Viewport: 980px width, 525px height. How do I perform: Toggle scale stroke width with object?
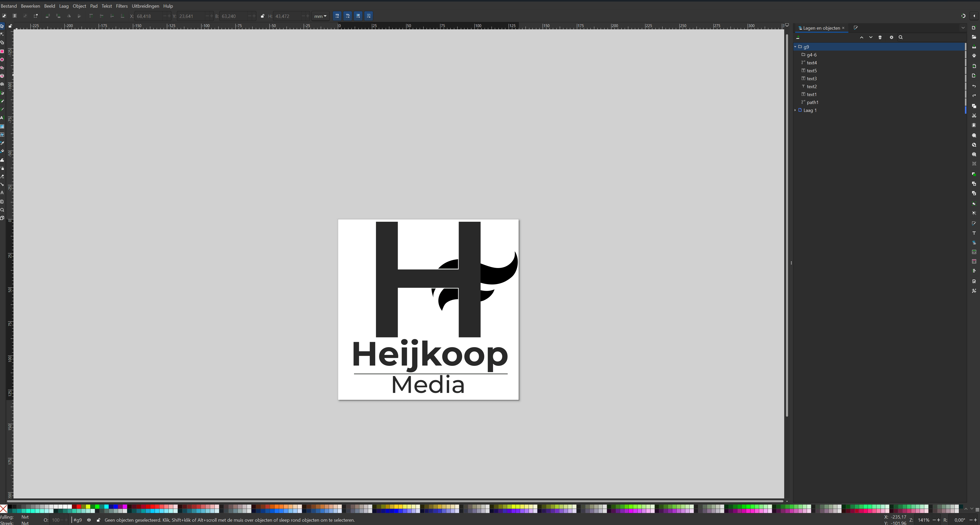pos(337,16)
